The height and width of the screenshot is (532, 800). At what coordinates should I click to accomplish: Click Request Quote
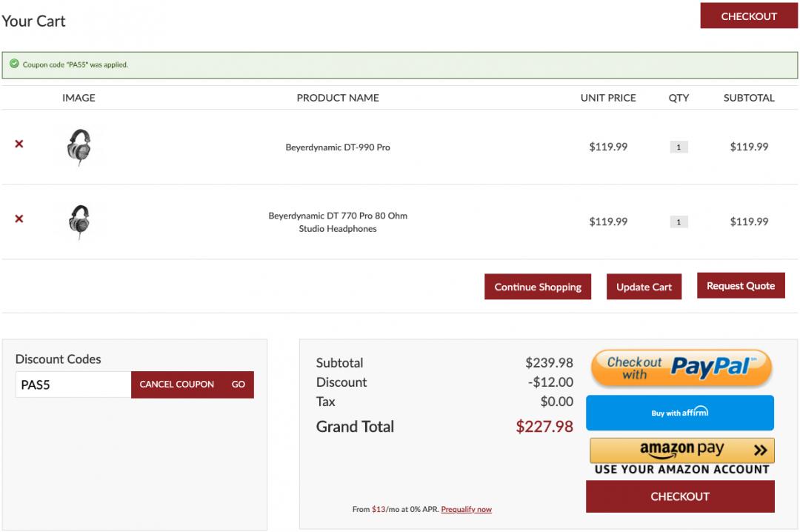740,286
